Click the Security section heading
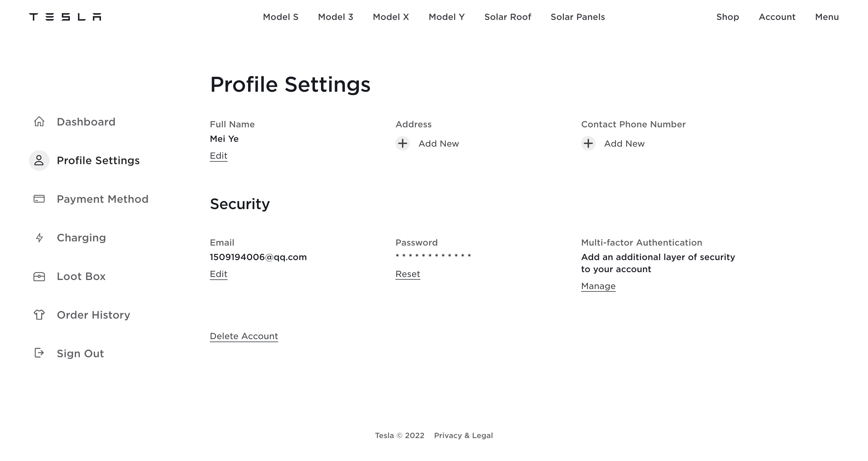868x461 pixels. [240, 204]
